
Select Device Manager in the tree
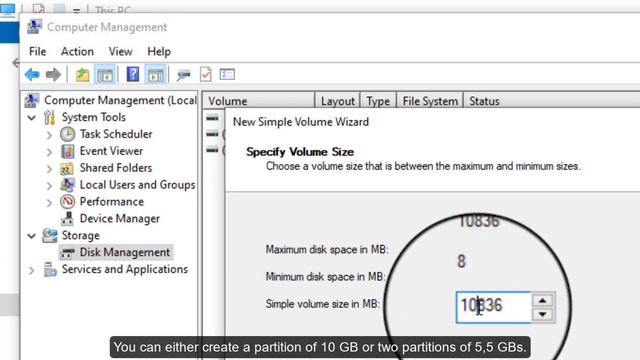click(120, 219)
